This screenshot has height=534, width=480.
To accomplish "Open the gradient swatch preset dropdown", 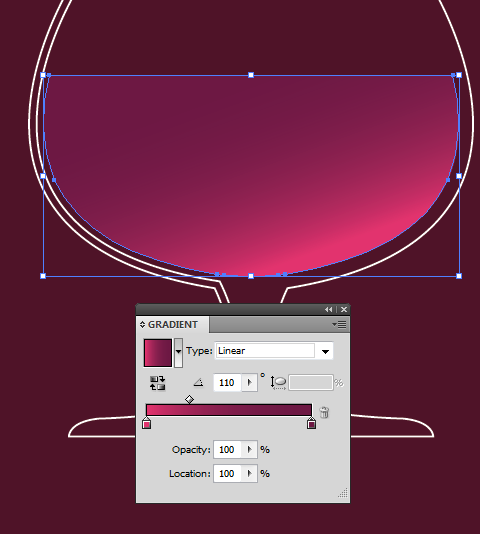I will point(178,353).
